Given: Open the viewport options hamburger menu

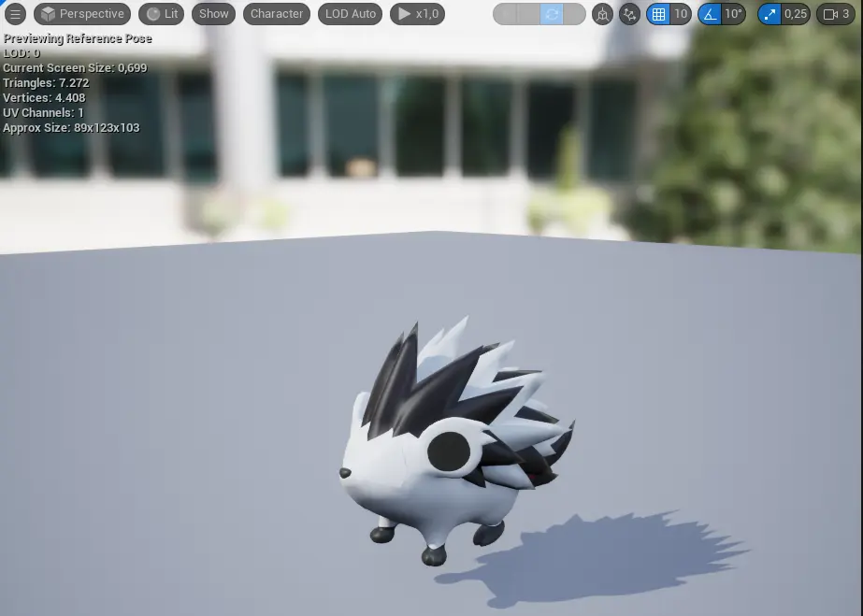Looking at the screenshot, I should 15,14.
